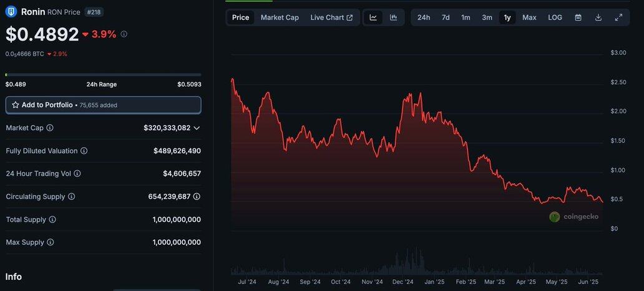Expand the Market Cap value chevron
The width and height of the screenshot is (644, 291).
[x=197, y=128]
